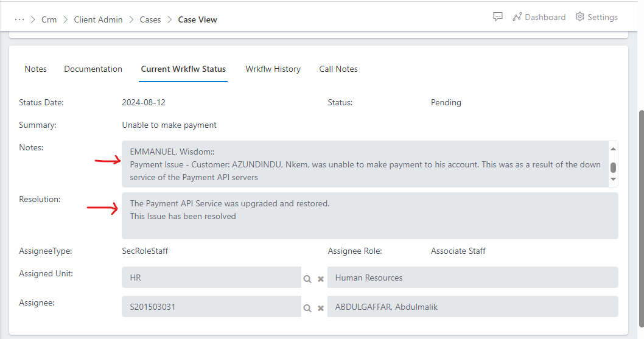The image size is (644, 339).
Task: Clear the Assigned Unit with X icon
Action: [321, 279]
